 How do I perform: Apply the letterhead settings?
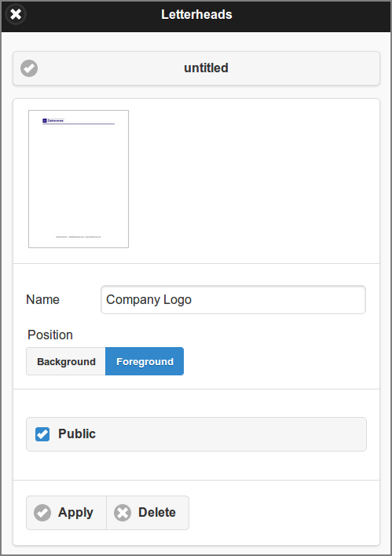coord(66,513)
